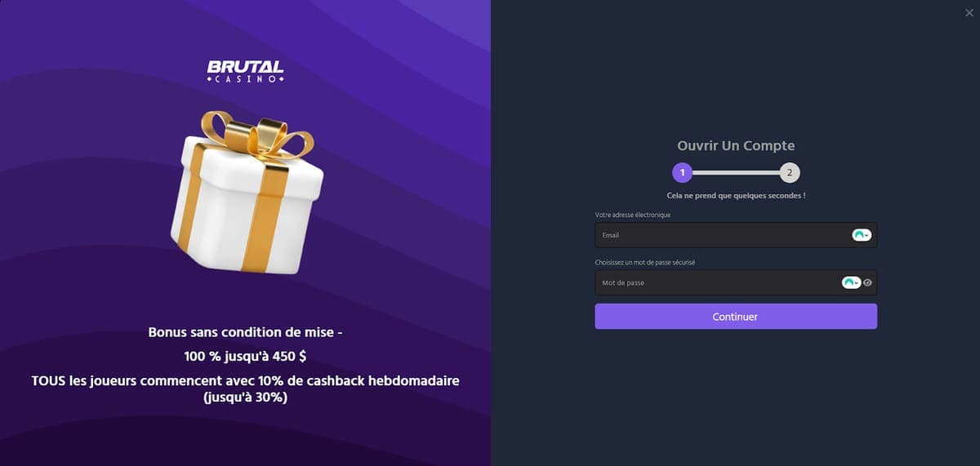Click the progress bar between steps 1 and 2
Screen dimensions: 980x466
[736, 173]
